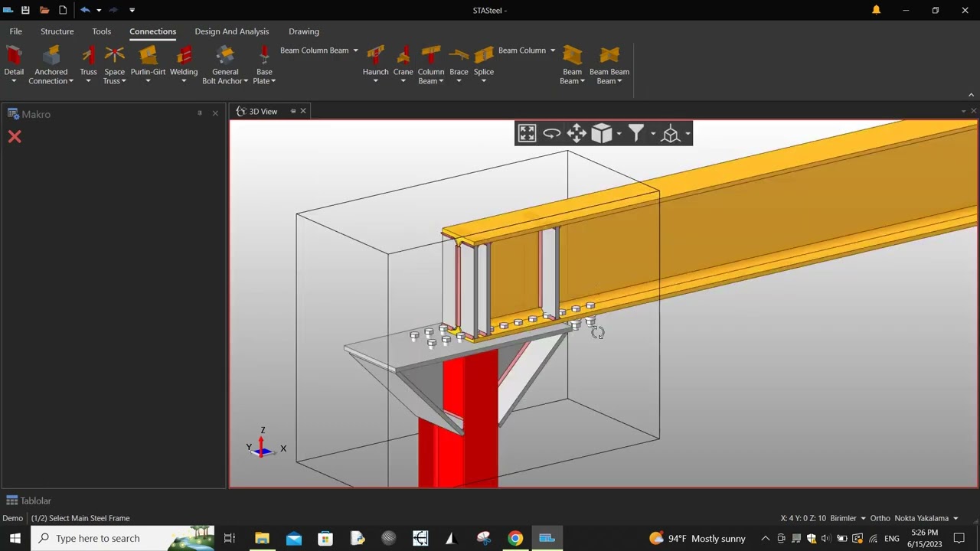
Task: Open the Tablolar panel at the bottom
Action: pos(29,500)
